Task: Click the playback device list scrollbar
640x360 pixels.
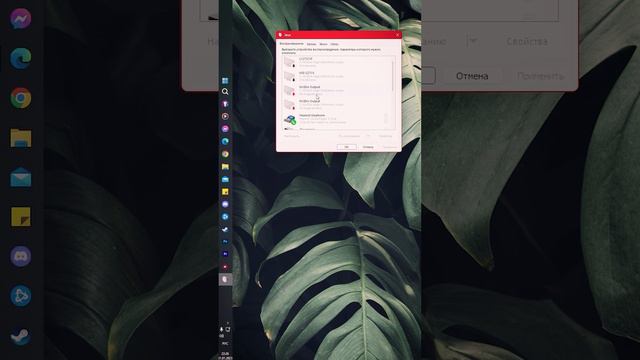Action: tap(393, 76)
